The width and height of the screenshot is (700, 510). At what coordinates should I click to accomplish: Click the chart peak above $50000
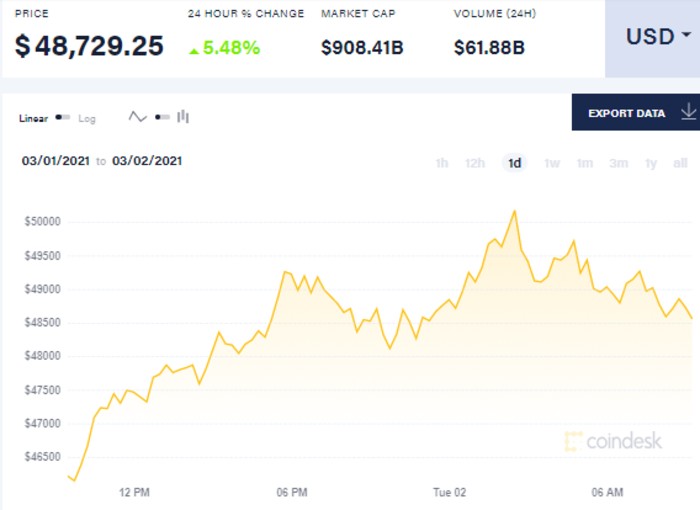(x=514, y=211)
